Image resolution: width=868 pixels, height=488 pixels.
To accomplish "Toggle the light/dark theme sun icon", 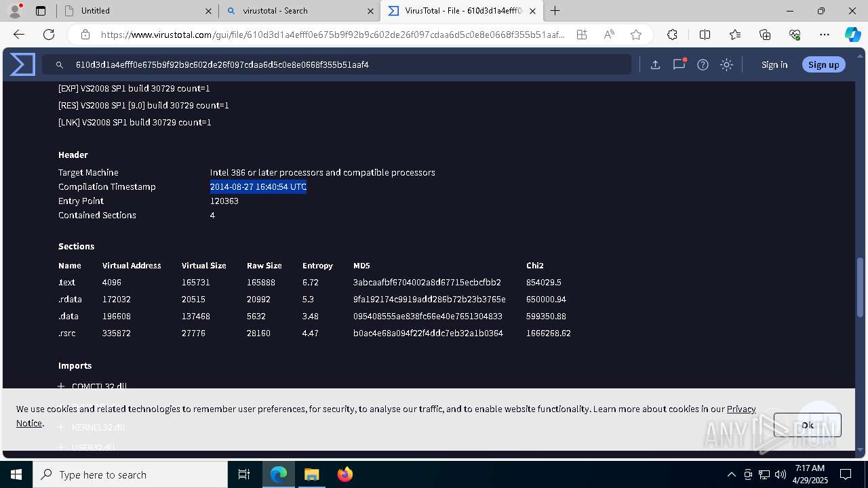I will 726,64.
